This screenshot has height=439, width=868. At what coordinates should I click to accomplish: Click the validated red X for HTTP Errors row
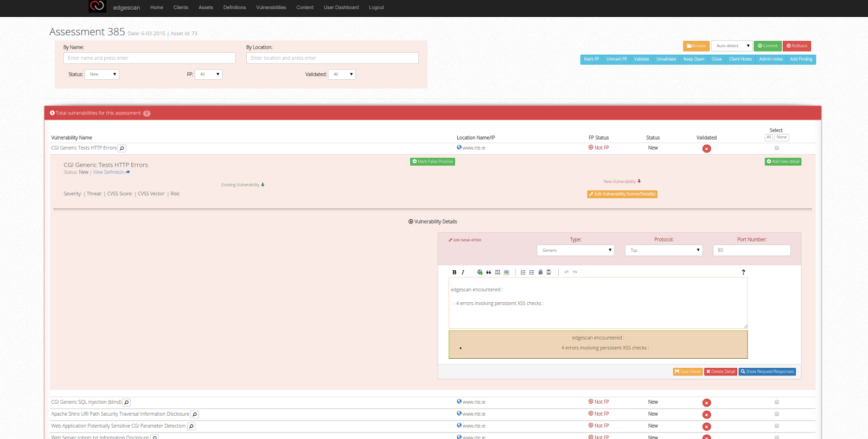tap(706, 149)
